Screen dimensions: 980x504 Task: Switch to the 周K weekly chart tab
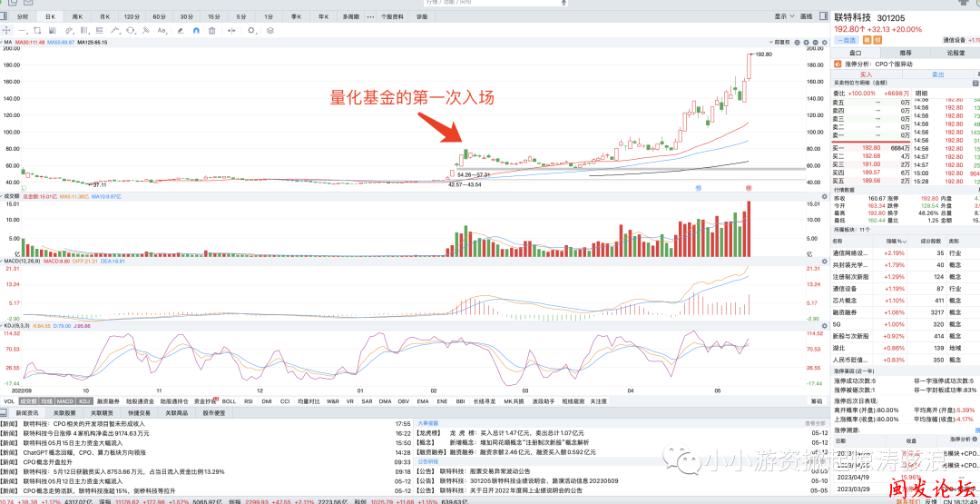(x=77, y=16)
